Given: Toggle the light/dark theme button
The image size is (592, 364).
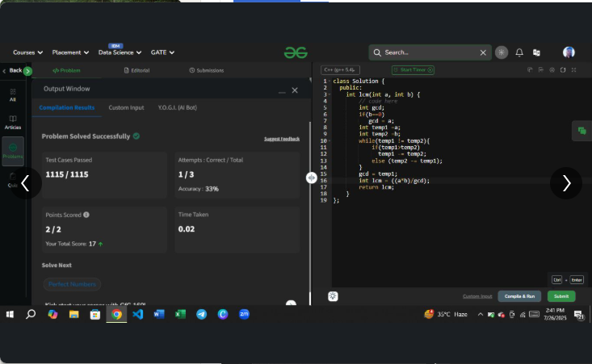Looking at the screenshot, I should pyautogui.click(x=502, y=52).
